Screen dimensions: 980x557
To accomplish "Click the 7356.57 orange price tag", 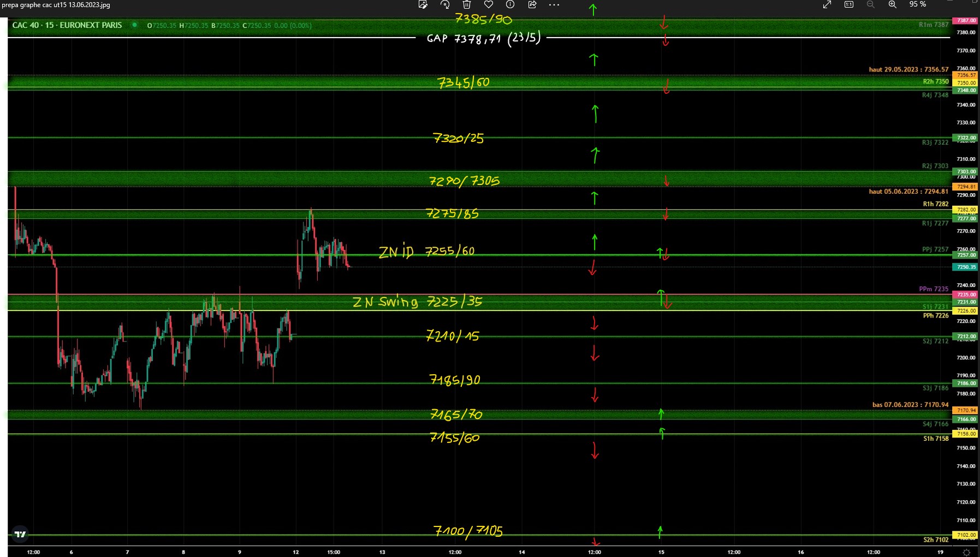I will coord(966,75).
